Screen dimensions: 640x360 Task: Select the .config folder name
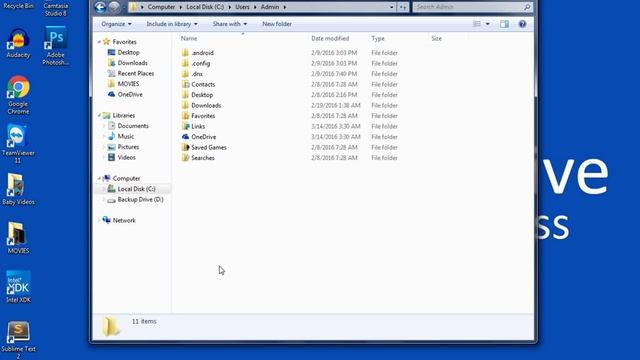(201, 63)
